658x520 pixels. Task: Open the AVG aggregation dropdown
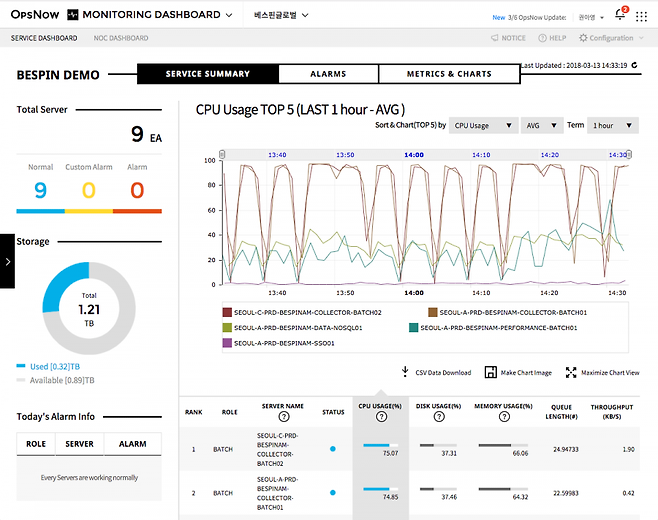[x=541, y=126]
